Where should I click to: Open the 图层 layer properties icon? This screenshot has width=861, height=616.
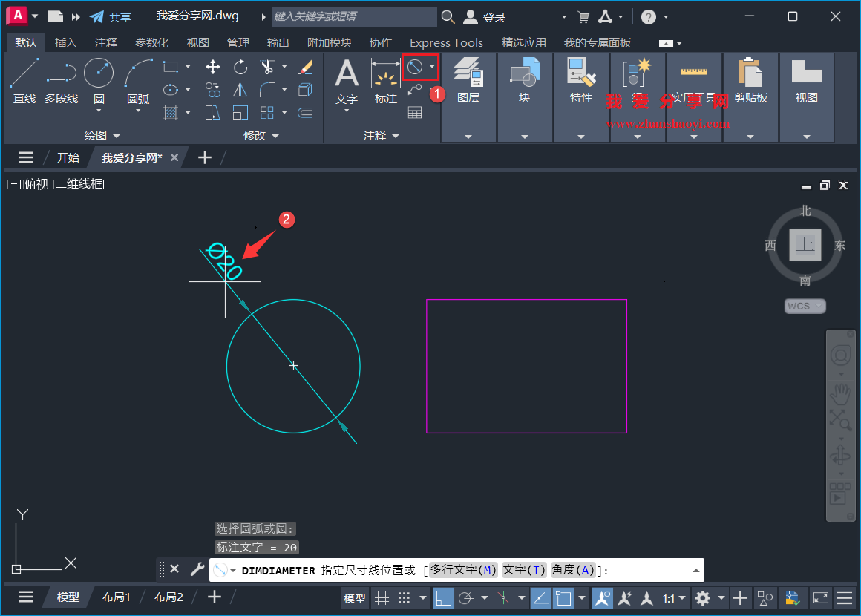point(469,74)
